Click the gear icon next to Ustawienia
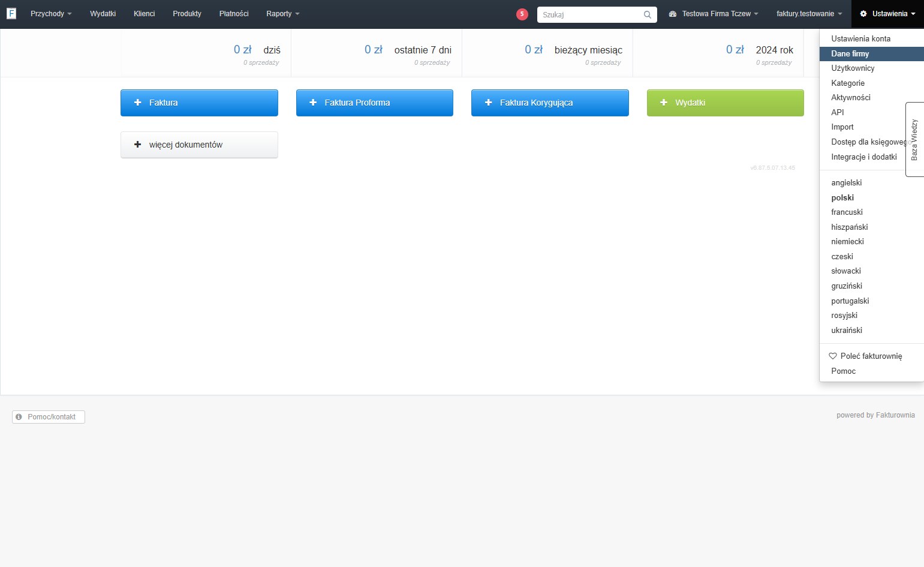The width and height of the screenshot is (924, 567). tap(863, 14)
